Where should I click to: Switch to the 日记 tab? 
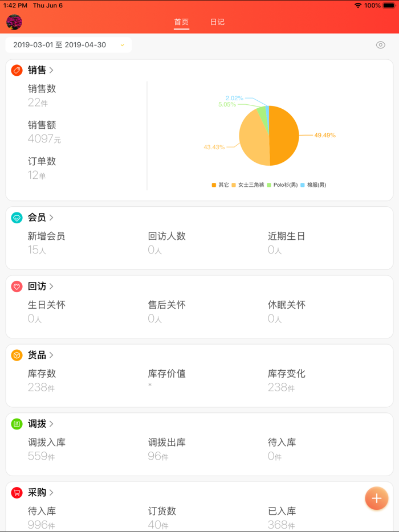click(217, 22)
